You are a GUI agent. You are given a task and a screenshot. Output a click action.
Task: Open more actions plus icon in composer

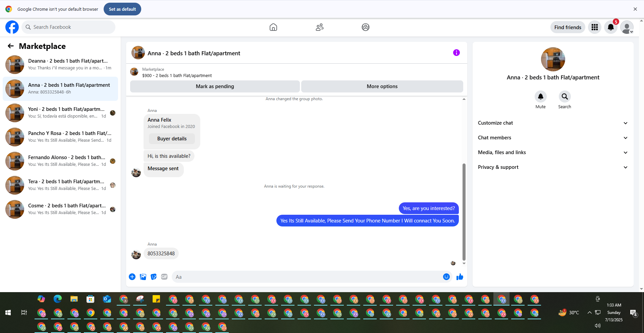132,277
